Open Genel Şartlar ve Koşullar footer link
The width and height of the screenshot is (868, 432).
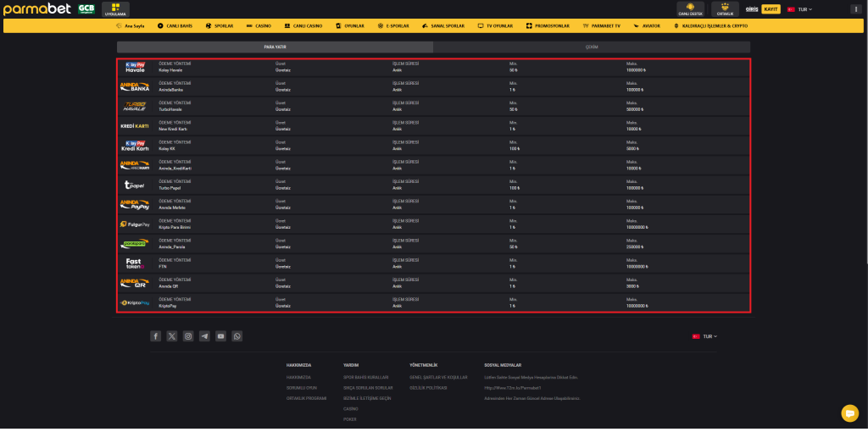[438, 377]
